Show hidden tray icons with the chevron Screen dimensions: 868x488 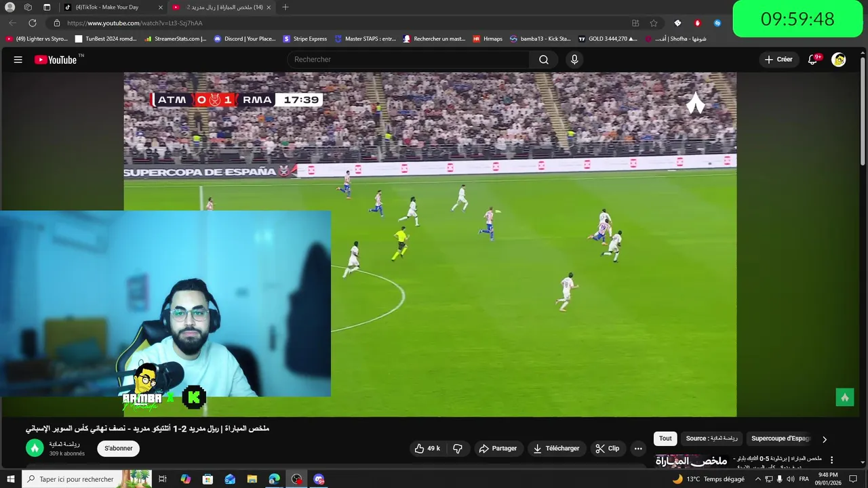[x=758, y=479]
